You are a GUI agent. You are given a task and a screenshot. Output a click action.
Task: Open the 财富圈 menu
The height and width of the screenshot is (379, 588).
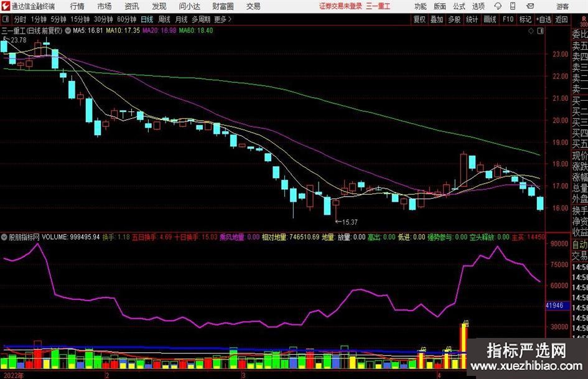pos(223,6)
